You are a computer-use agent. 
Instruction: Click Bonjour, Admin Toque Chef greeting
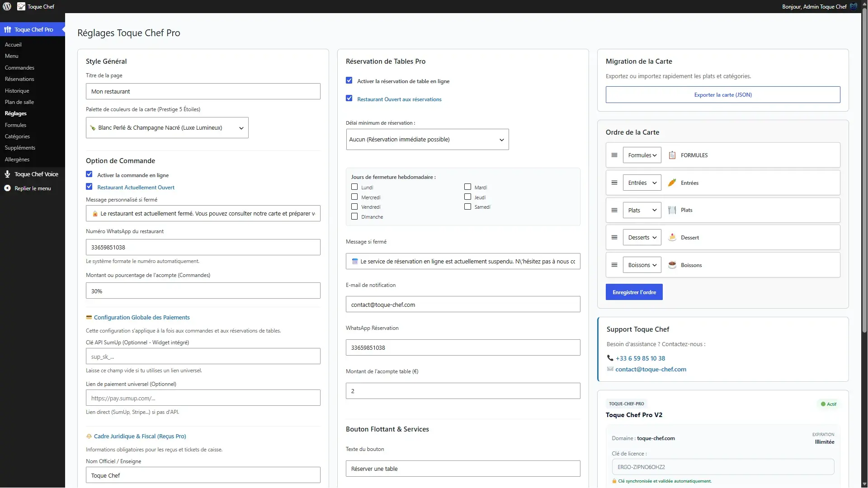814,6
